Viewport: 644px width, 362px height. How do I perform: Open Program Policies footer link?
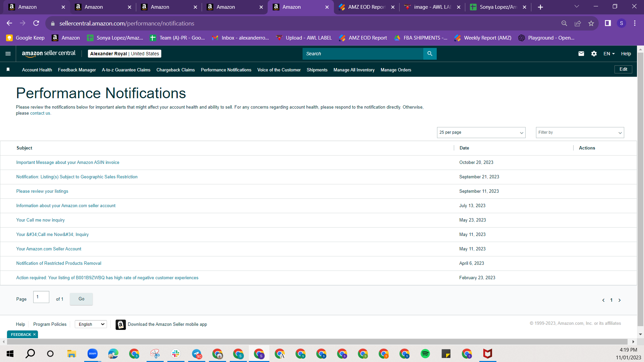50,324
